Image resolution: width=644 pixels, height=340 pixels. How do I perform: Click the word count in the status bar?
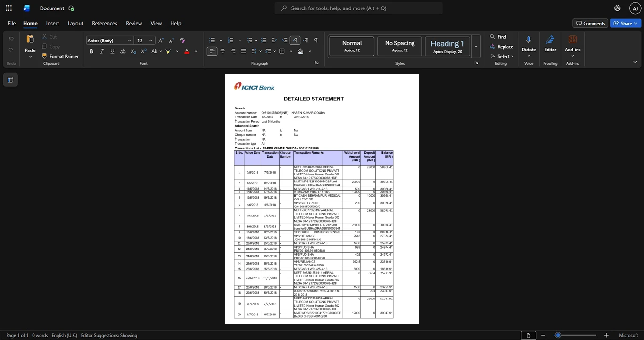click(40, 335)
